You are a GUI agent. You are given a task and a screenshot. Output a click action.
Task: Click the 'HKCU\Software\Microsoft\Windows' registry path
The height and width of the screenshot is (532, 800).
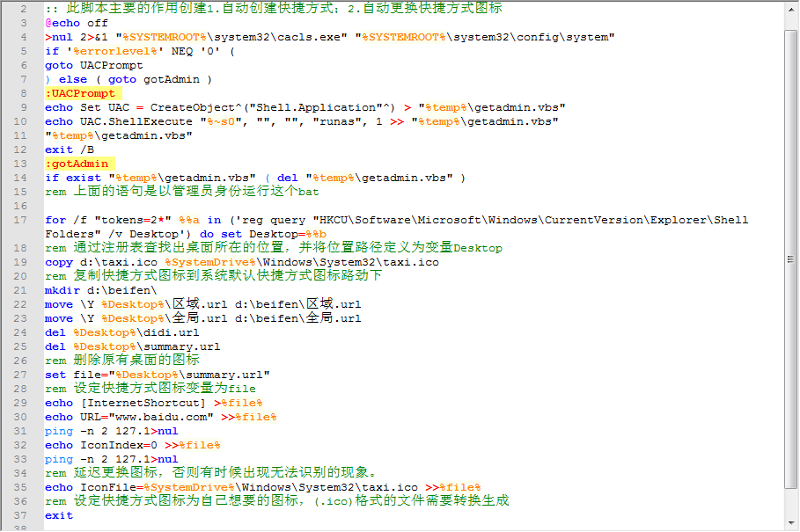425,220
